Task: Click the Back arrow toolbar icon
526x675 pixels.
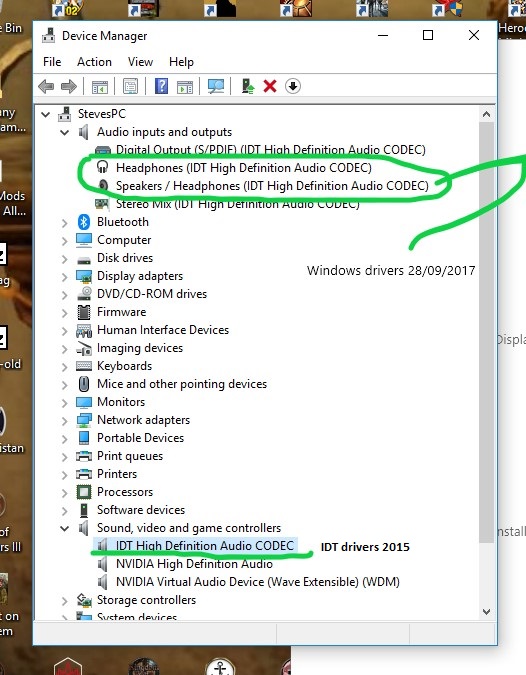Action: (x=46, y=87)
